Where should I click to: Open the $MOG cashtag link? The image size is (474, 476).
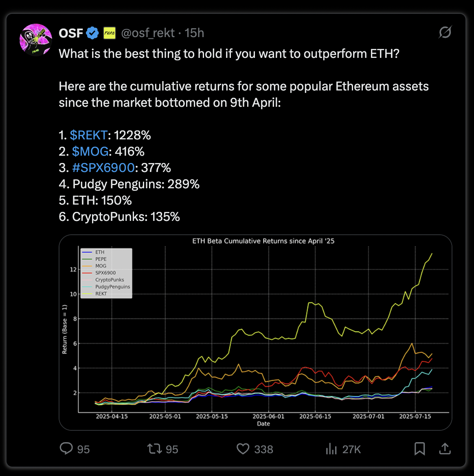pos(90,152)
